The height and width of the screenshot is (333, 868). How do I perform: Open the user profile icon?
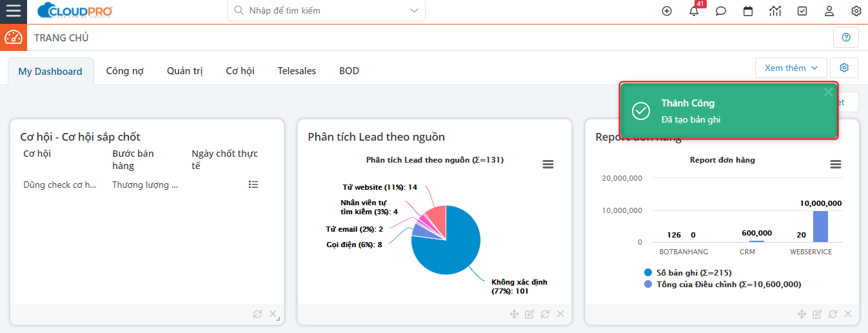[x=829, y=11]
